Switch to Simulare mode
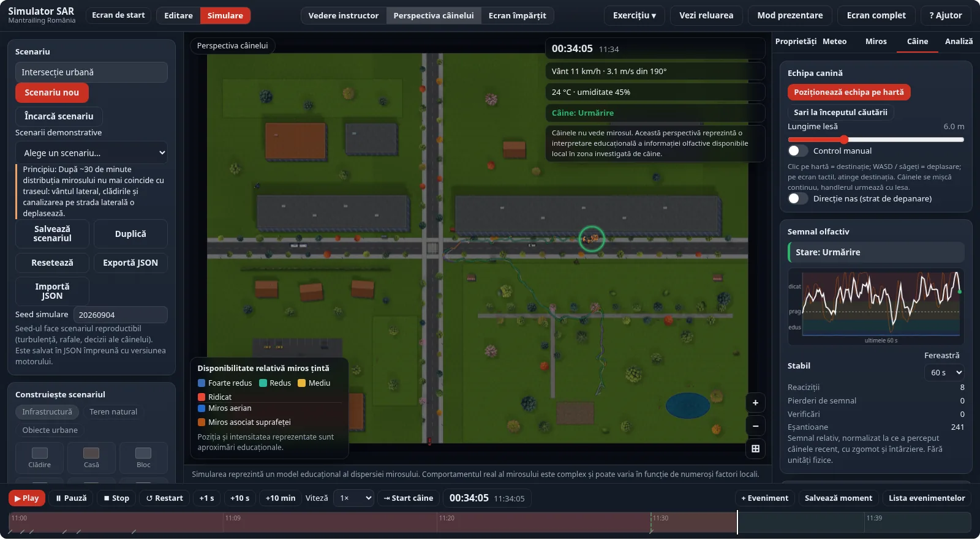Image resolution: width=980 pixels, height=540 pixels. [x=225, y=15]
